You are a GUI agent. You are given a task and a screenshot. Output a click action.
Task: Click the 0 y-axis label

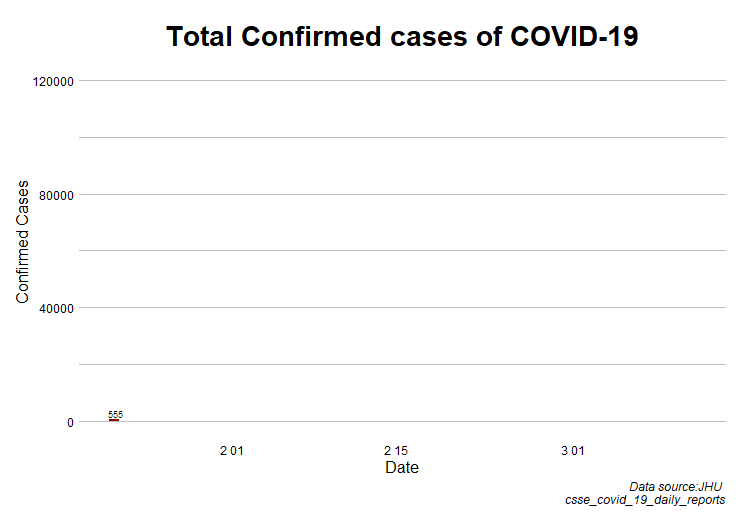(70, 422)
